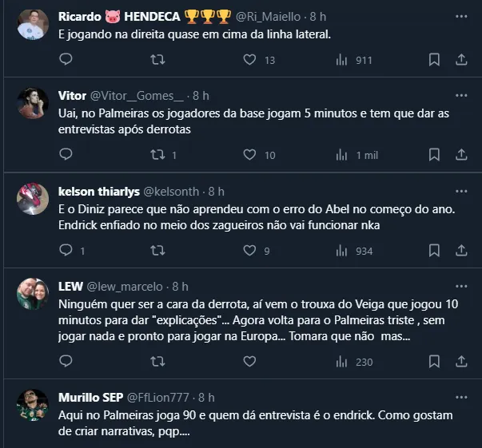482x448 pixels.
Task: Like Ricardo HENDECA's tweet
Action: pos(249,59)
